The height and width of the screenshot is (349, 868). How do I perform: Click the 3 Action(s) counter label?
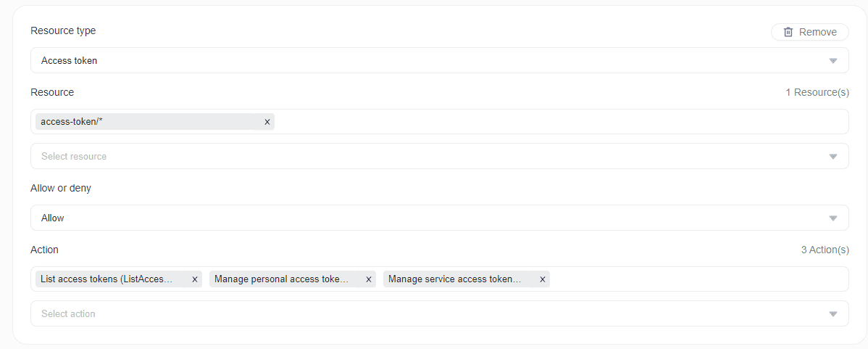tap(825, 250)
